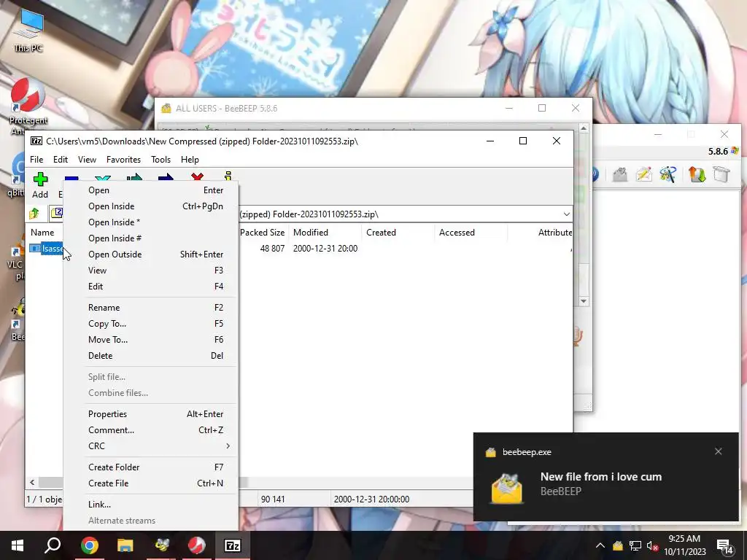The image size is (747, 560).
Task: Open the write message envelope-pencil icon in BeeBEEP
Action: point(643,174)
